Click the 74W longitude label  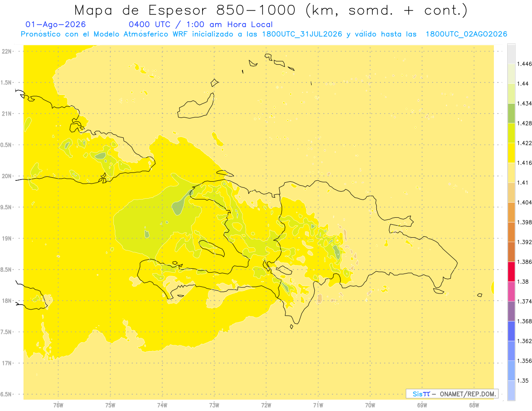162,405
